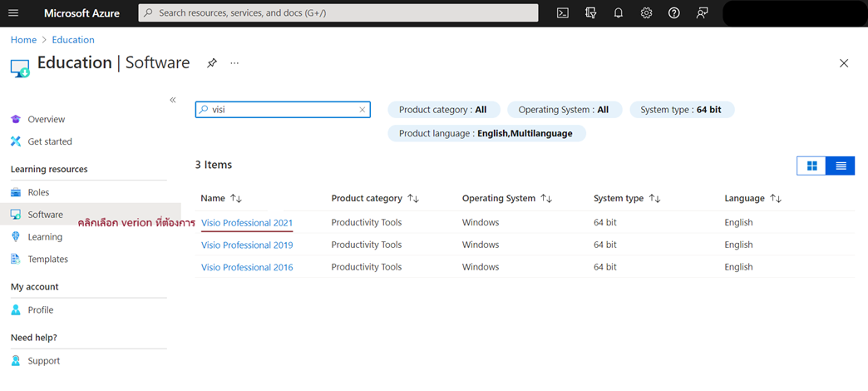Select Overview in the sidebar
Image resolution: width=868 pixels, height=391 pixels.
point(46,120)
